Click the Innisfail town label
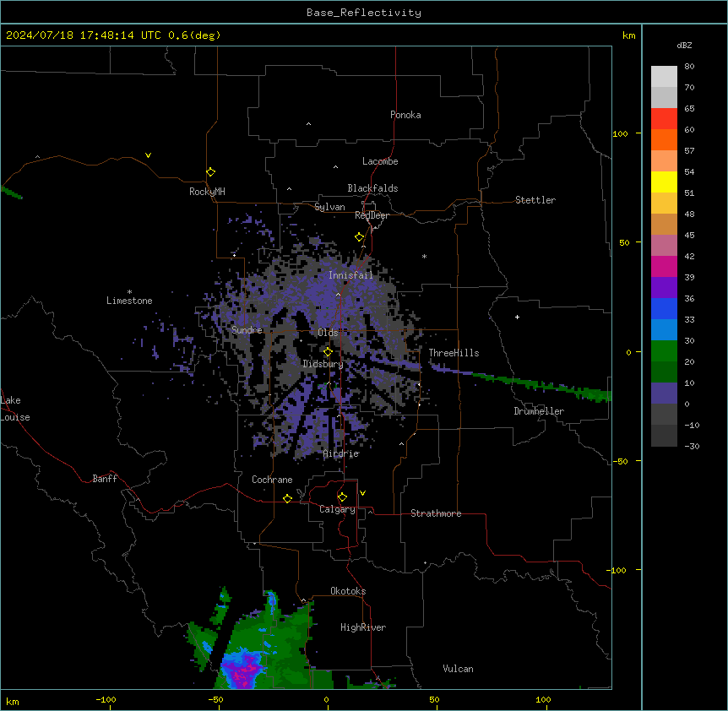The width and height of the screenshot is (728, 711). (350, 275)
